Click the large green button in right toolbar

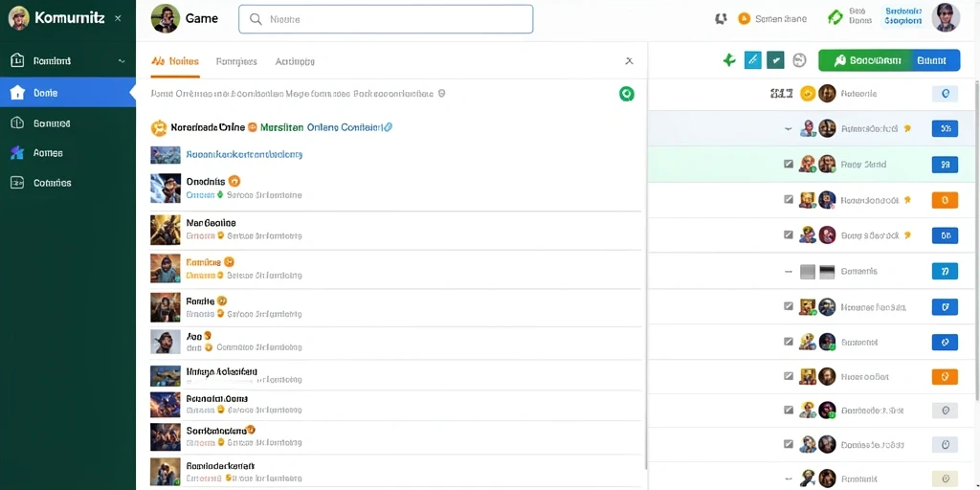tap(864, 60)
